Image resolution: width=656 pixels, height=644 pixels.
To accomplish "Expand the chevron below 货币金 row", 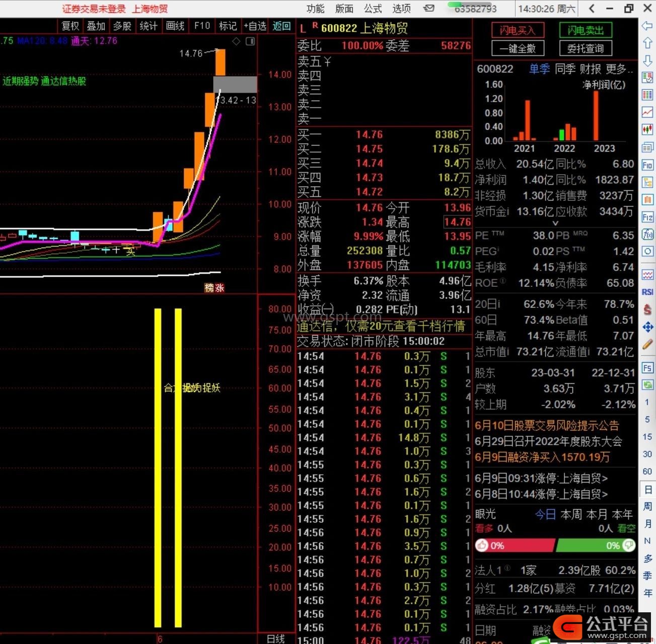I will [556, 222].
